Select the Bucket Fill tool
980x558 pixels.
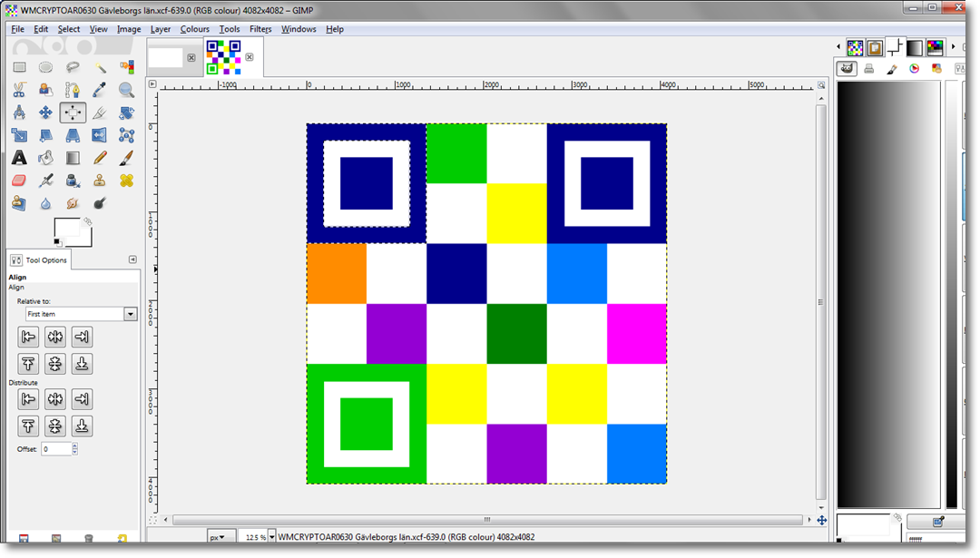click(x=45, y=158)
